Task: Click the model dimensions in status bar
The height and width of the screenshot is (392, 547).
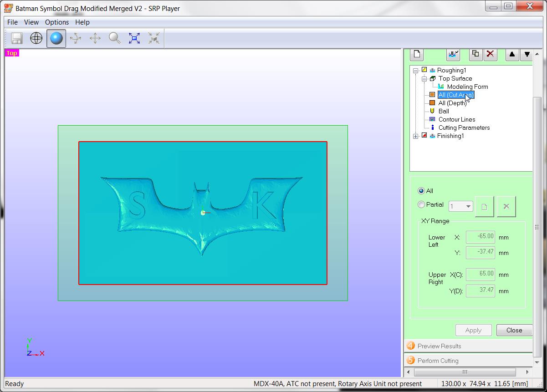Action: click(485, 384)
